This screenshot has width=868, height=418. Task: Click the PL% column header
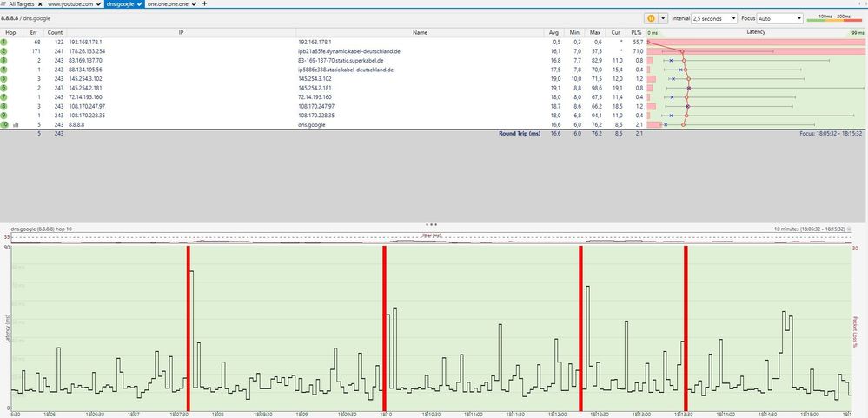click(x=636, y=33)
